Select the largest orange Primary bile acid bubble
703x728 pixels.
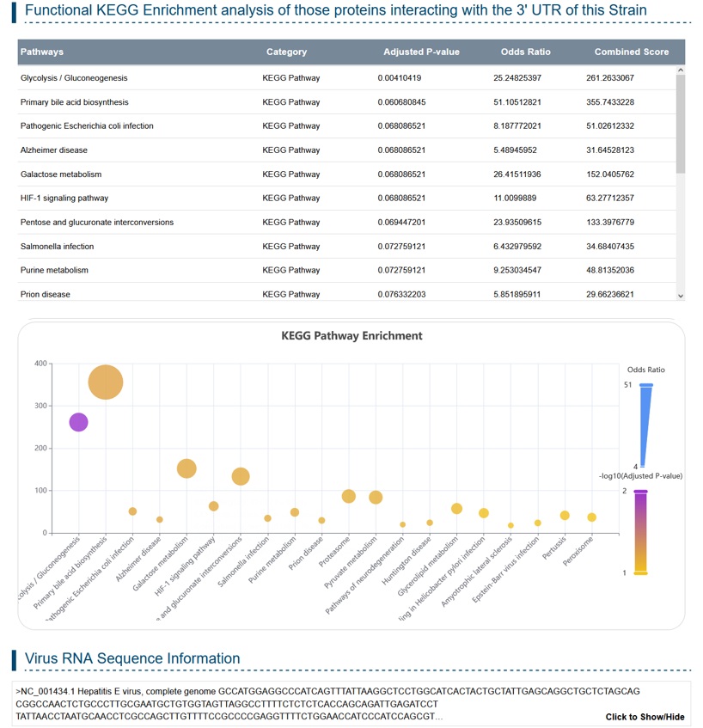pos(106,382)
